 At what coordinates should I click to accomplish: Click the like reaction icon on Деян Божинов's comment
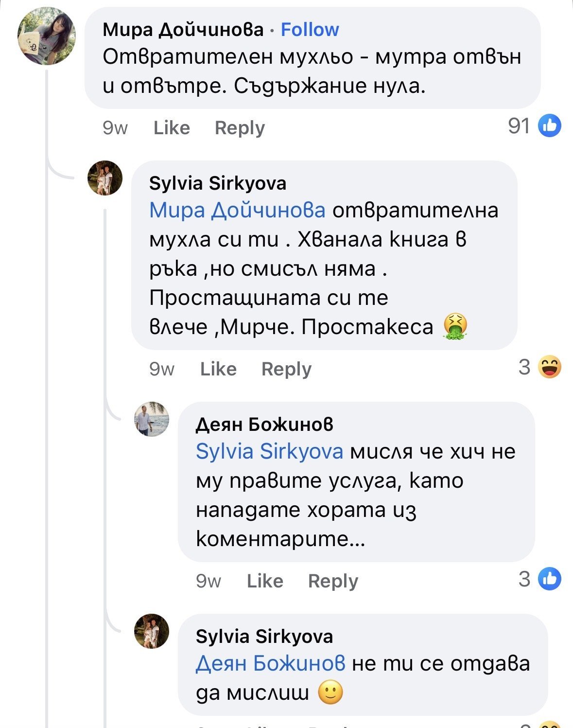pos(550,579)
